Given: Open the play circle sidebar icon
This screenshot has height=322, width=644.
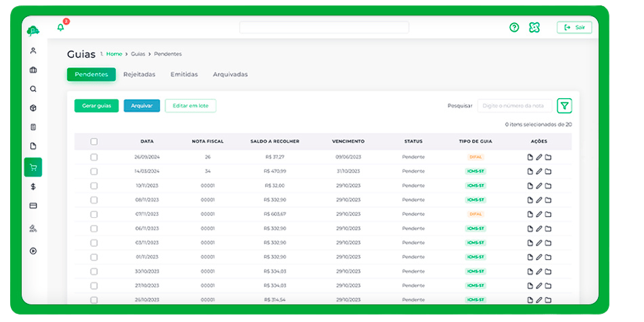Looking at the screenshot, I should click(33, 251).
